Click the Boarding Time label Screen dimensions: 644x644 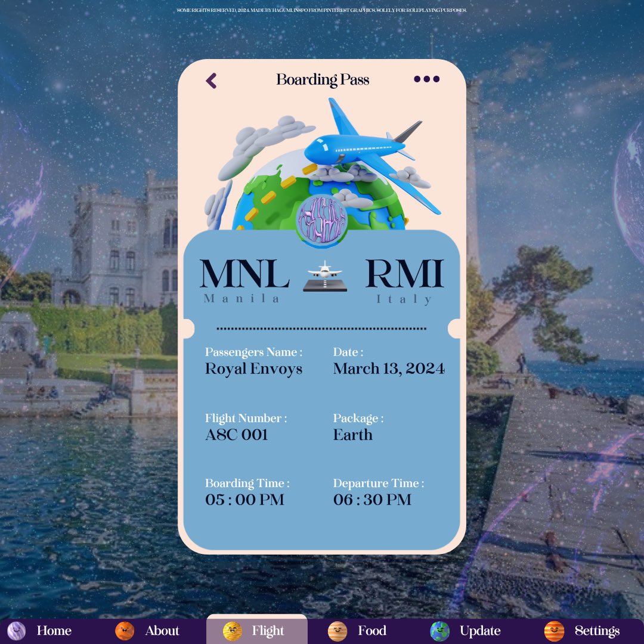coord(247,483)
